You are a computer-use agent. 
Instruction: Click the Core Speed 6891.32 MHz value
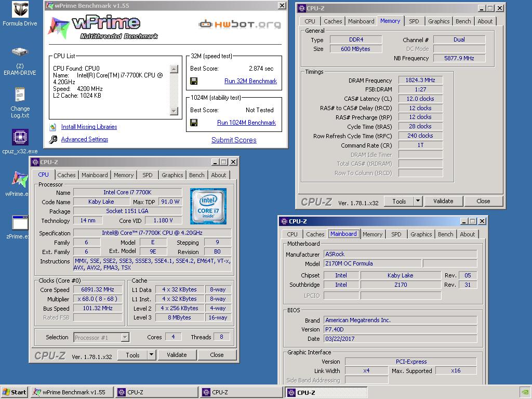(x=98, y=290)
